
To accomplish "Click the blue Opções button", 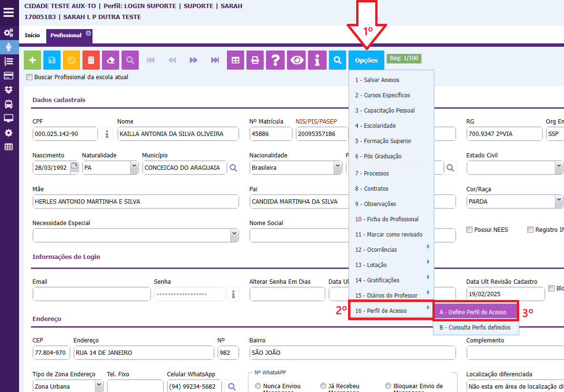I will tap(366, 60).
